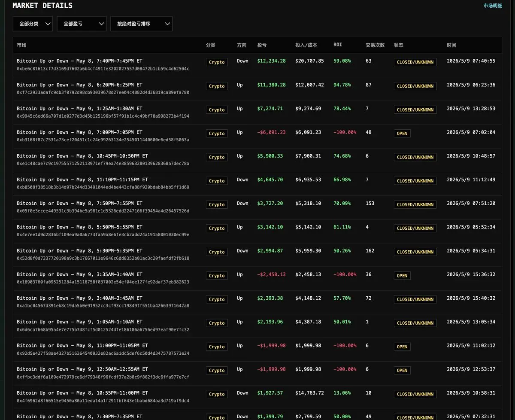Click CLOSED/UNKNOWN badge at 2026/5/9 10:58:31
Image resolution: width=515 pixels, height=420 pixels.
click(x=415, y=394)
